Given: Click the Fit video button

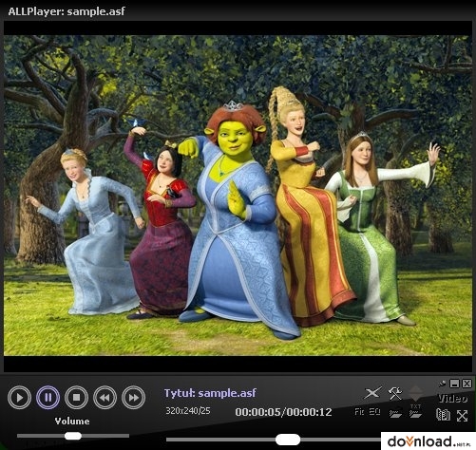Looking at the screenshot, I should pos(359,412).
